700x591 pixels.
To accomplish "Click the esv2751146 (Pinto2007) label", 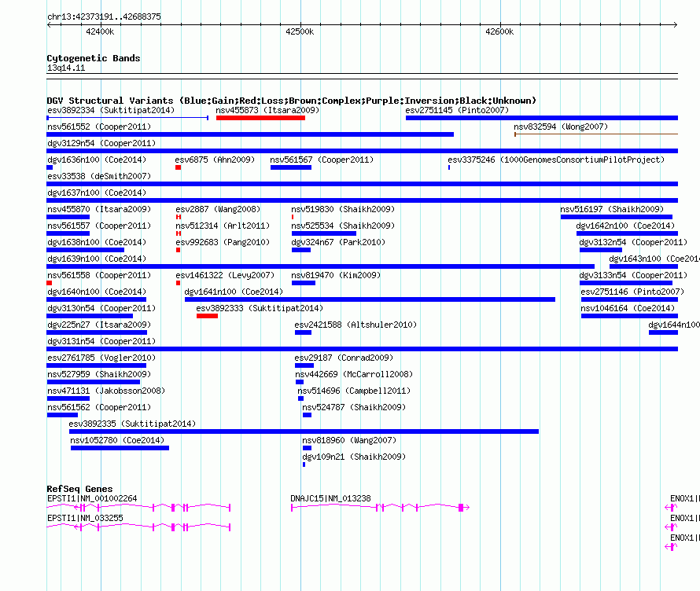I will (x=632, y=292).
